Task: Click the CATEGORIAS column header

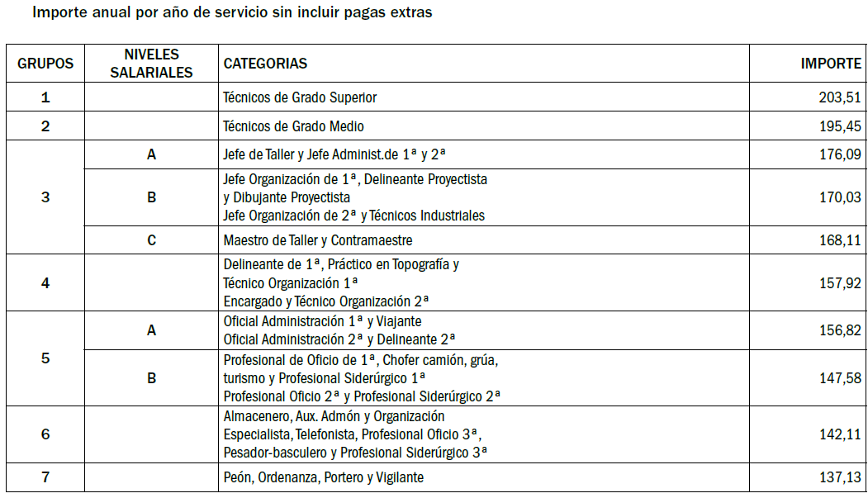Action: click(265, 64)
